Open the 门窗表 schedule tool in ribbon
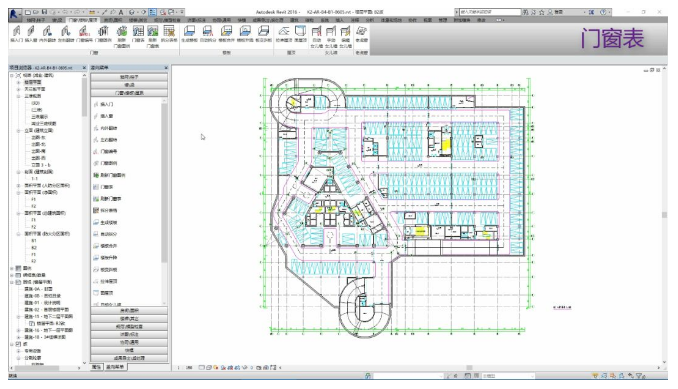The width and height of the screenshot is (678, 389). point(138,34)
